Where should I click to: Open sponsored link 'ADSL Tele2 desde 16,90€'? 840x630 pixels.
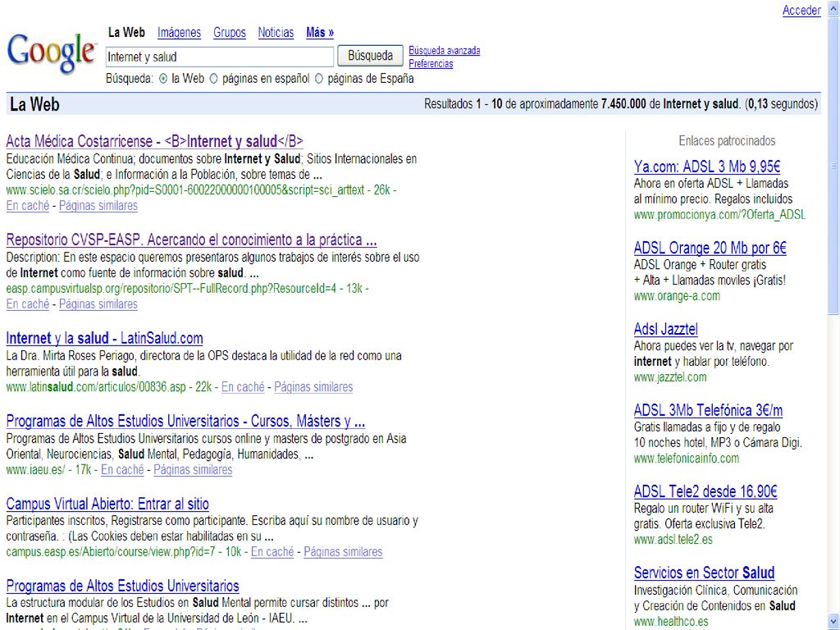click(705, 492)
